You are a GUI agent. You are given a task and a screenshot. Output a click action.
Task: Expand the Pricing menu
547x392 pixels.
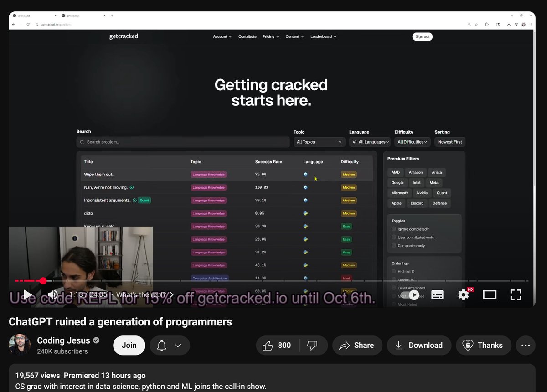pyautogui.click(x=271, y=36)
